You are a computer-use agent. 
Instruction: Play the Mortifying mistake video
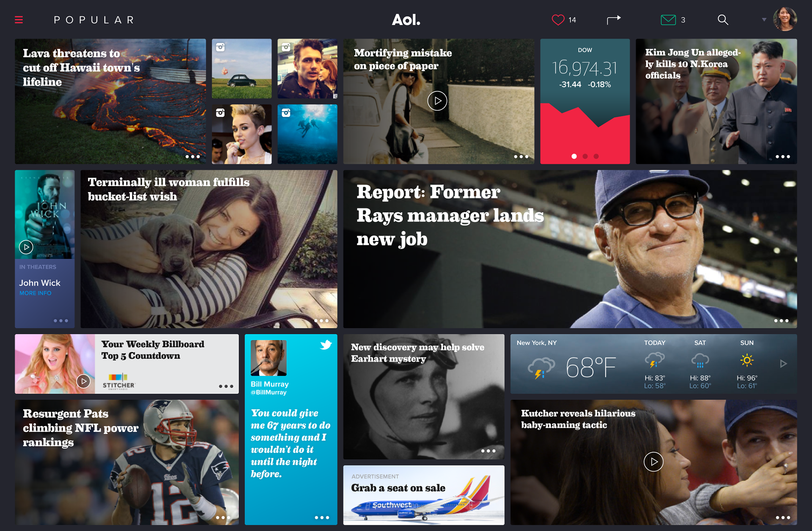(437, 101)
